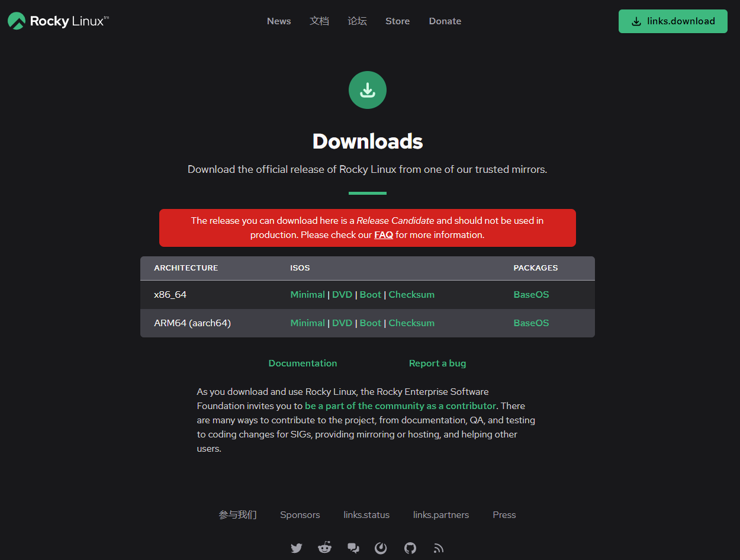Screen dimensions: 740x560
Task: Open the Twitter icon in footer
Action: [x=297, y=548]
